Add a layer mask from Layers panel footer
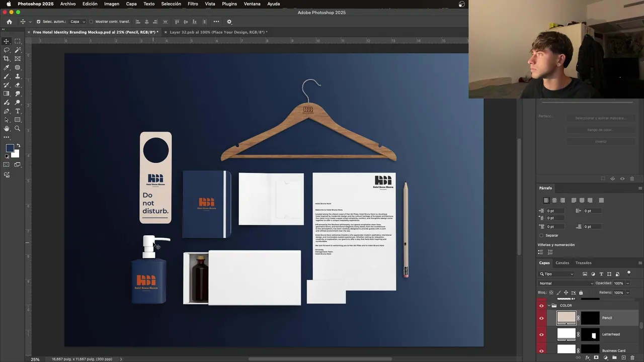 point(596,357)
